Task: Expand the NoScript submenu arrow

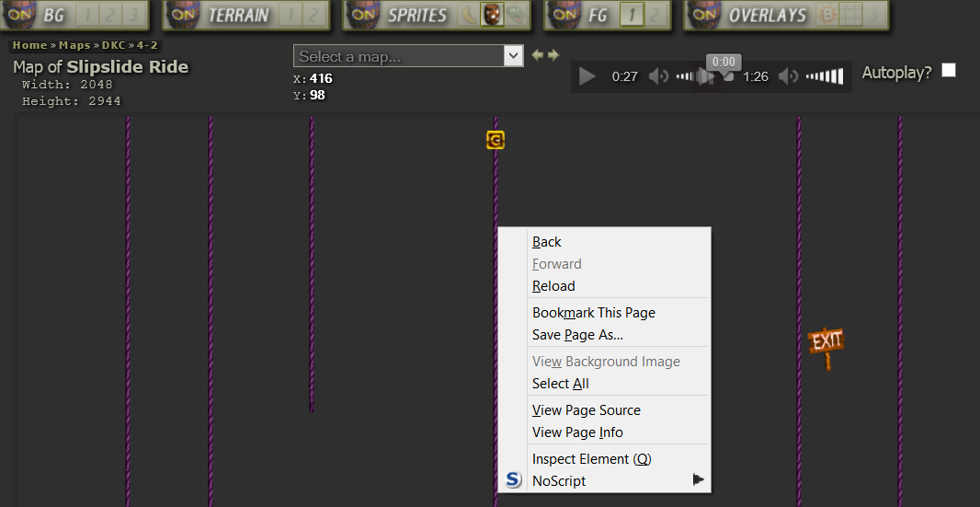Action: point(699,479)
